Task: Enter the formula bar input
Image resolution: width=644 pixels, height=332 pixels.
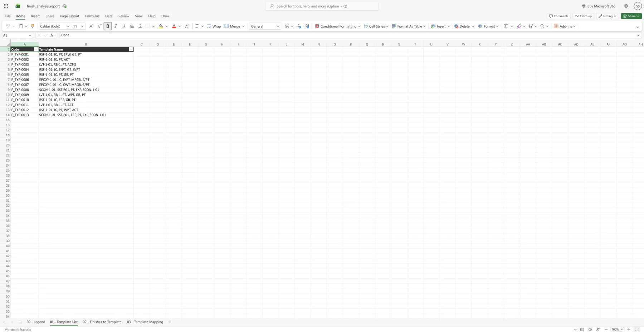Action: pos(143,35)
